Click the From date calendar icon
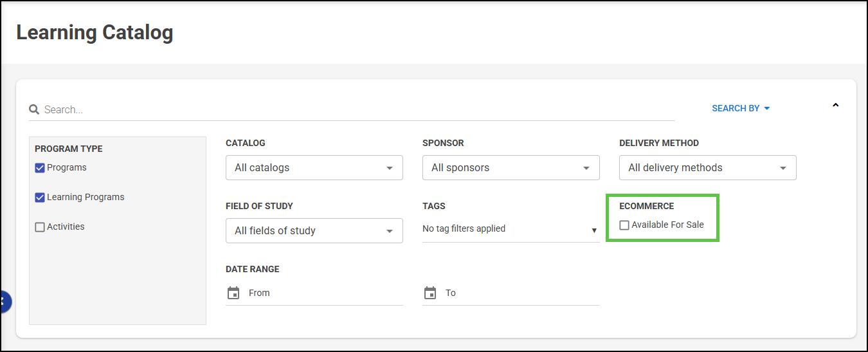The width and height of the screenshot is (868, 352). click(x=233, y=293)
